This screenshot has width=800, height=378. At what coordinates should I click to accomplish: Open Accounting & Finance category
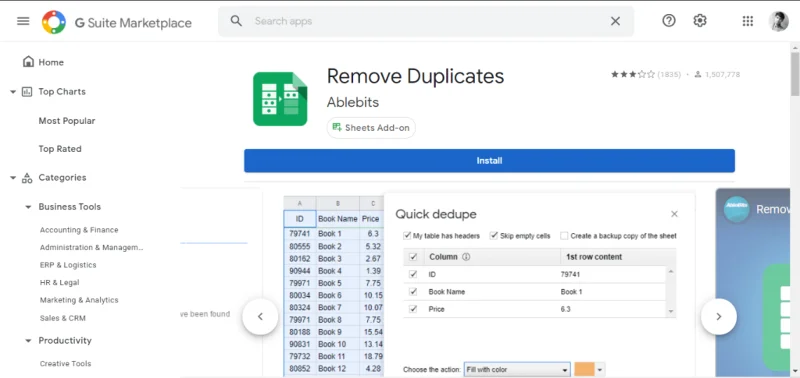(x=79, y=230)
